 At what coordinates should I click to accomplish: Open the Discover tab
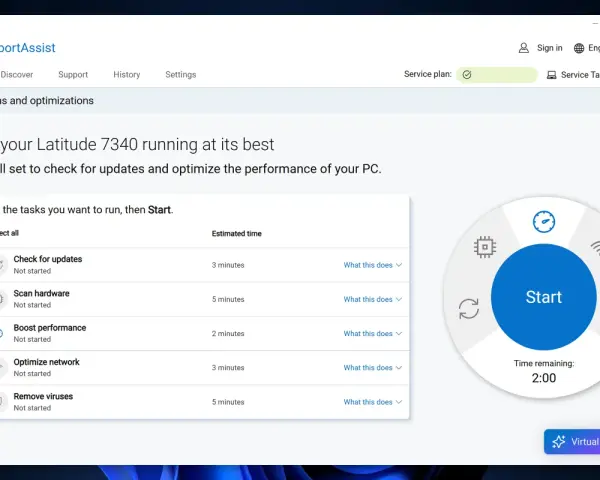(17, 75)
